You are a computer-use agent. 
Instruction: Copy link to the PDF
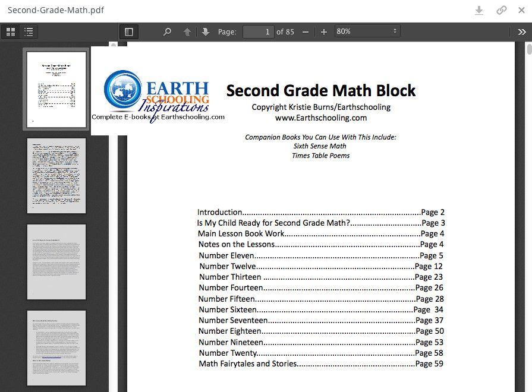(502, 10)
